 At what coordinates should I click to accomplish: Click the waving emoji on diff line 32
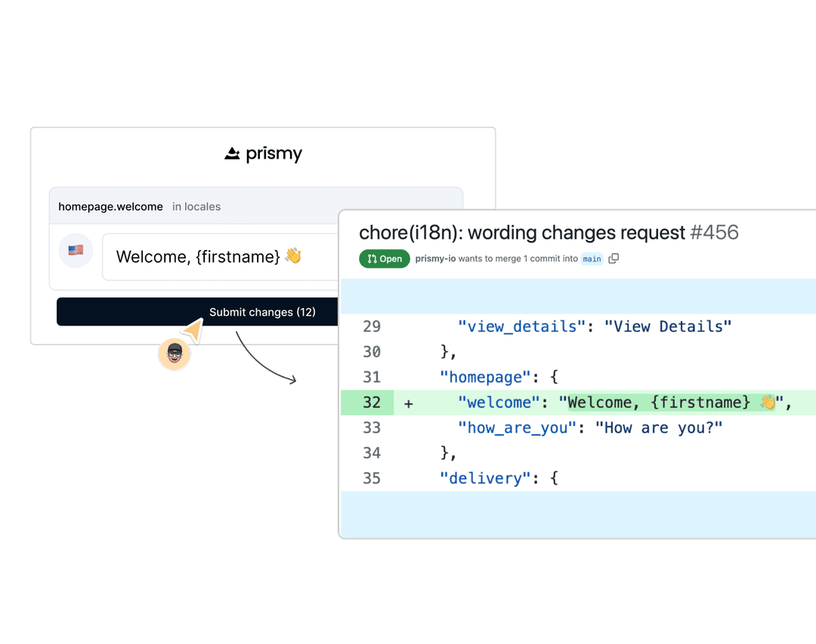click(768, 402)
